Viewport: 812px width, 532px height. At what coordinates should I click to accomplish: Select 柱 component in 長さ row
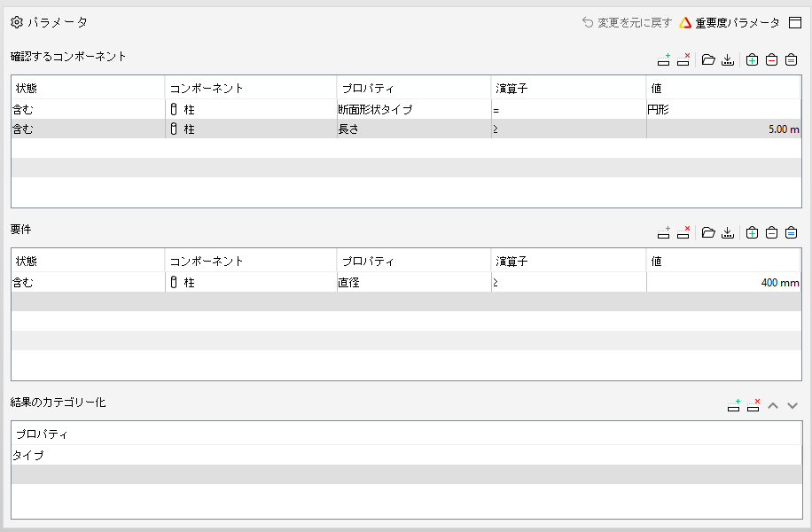[251, 129]
